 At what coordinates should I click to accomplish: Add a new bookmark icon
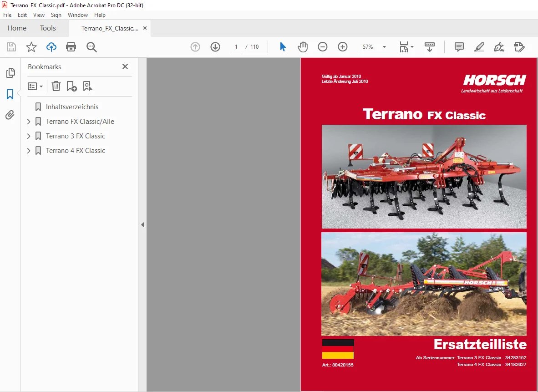coord(72,86)
